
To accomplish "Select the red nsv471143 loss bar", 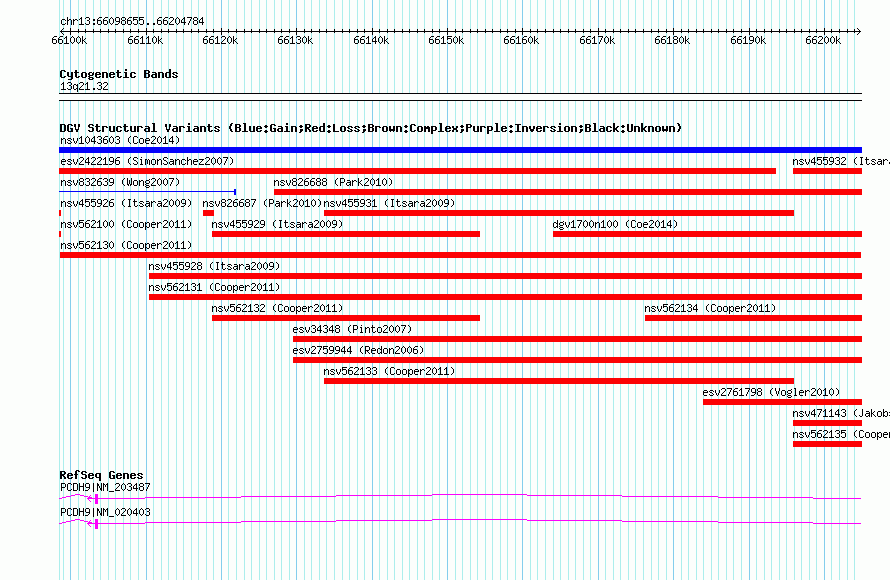I will (828, 423).
